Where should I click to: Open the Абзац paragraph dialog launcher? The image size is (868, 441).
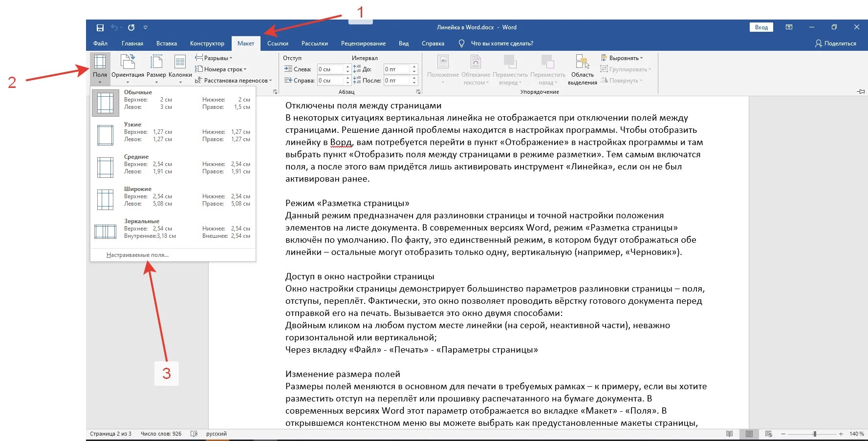point(418,92)
